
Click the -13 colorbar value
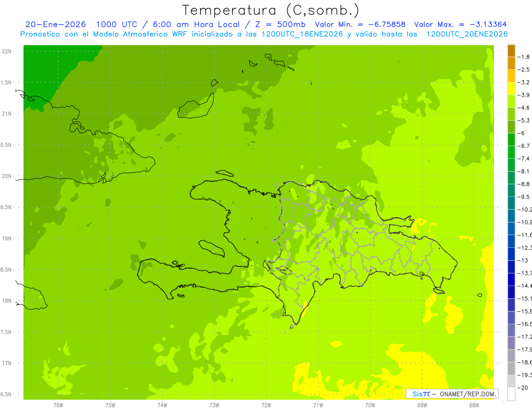coord(523,260)
